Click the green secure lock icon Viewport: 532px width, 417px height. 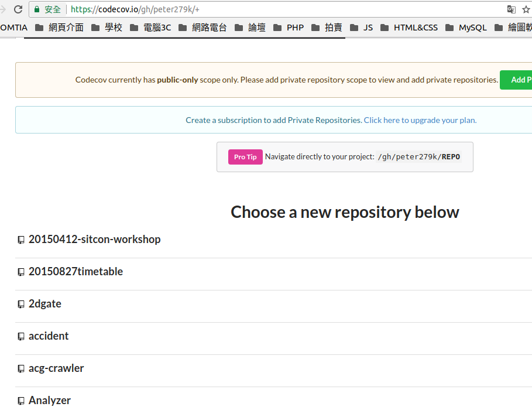(x=37, y=9)
